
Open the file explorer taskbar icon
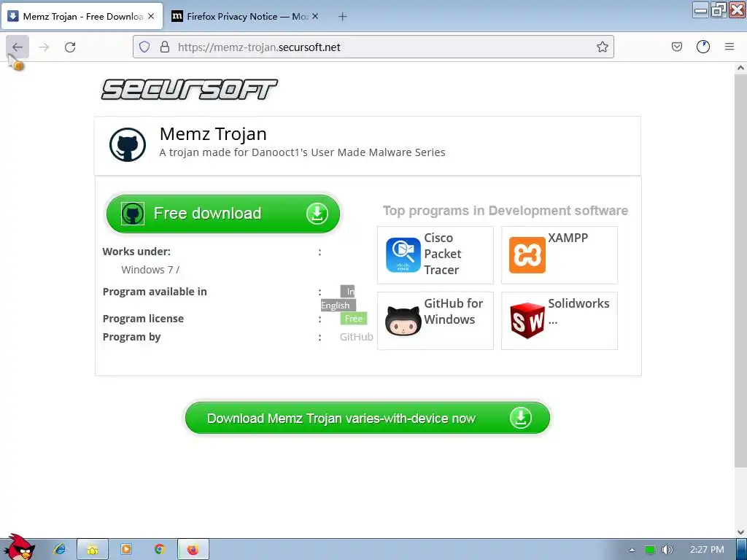coord(93,550)
